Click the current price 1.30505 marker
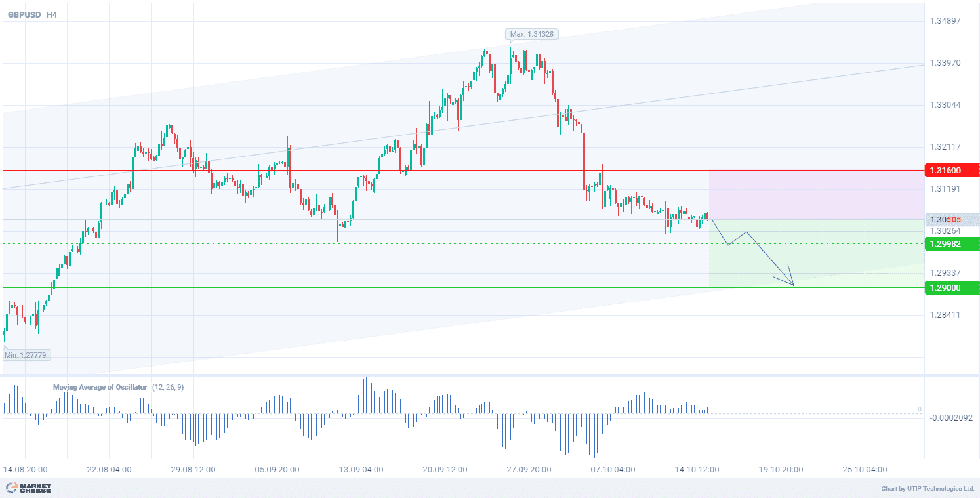This screenshot has height=498, width=980. point(951,220)
